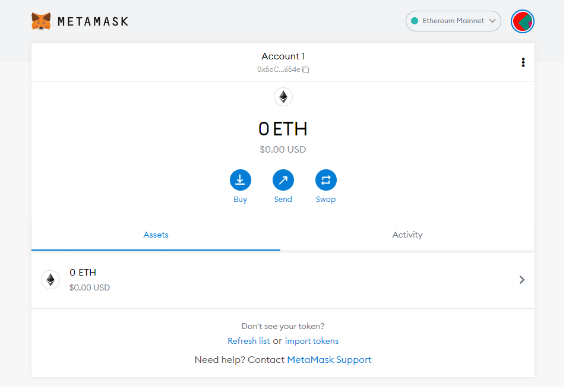Image resolution: width=569 pixels, height=392 pixels.
Task: Open the three-dot account options menu
Action: [x=523, y=62]
